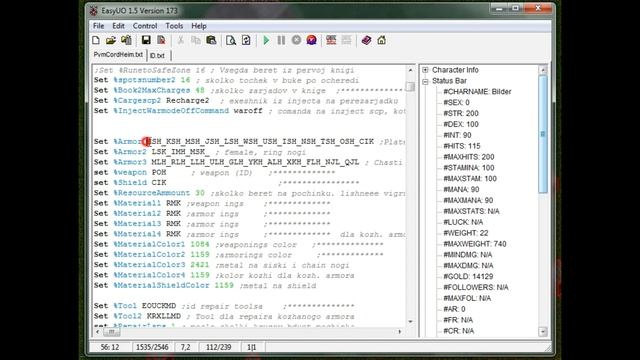Click the status tree vertical scrollbar thumb
The height and width of the screenshot is (360, 640).
[x=543, y=134]
